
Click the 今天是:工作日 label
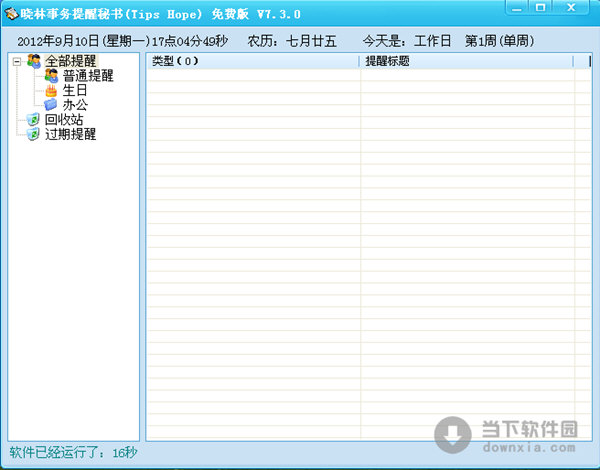407,41
